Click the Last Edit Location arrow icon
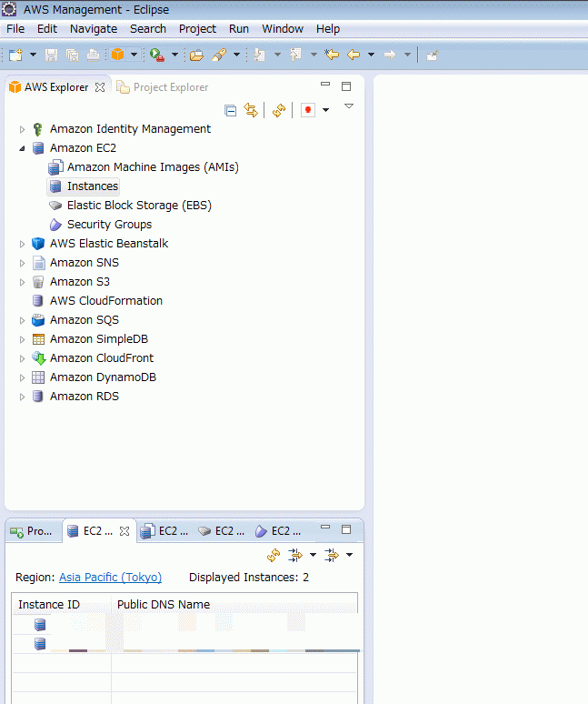588x704 pixels. [x=332, y=55]
